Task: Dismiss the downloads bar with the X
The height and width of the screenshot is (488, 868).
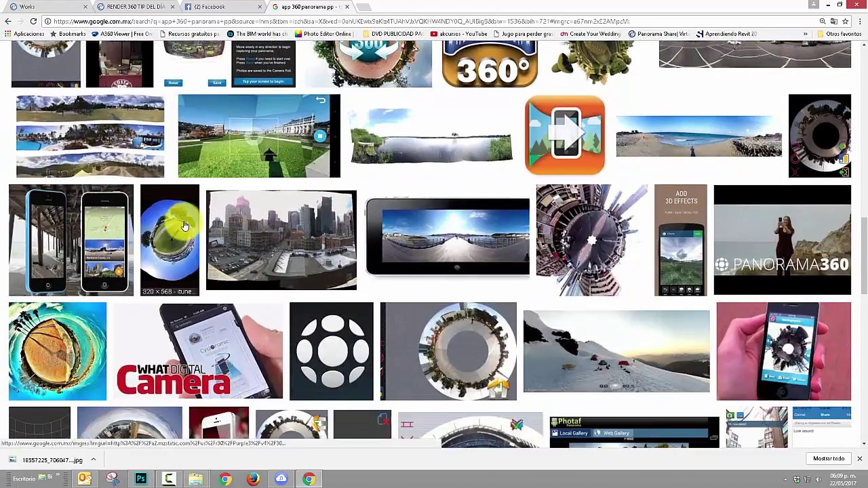Action: (859, 459)
